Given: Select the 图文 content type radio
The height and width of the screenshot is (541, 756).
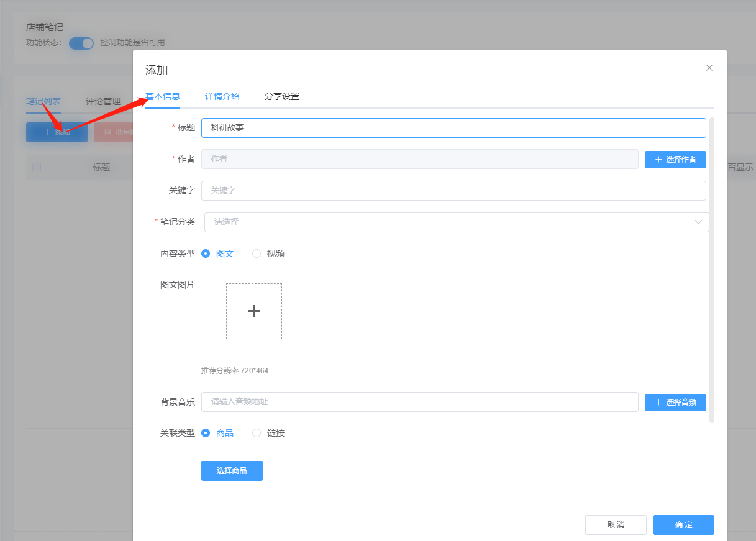Looking at the screenshot, I should [206, 253].
